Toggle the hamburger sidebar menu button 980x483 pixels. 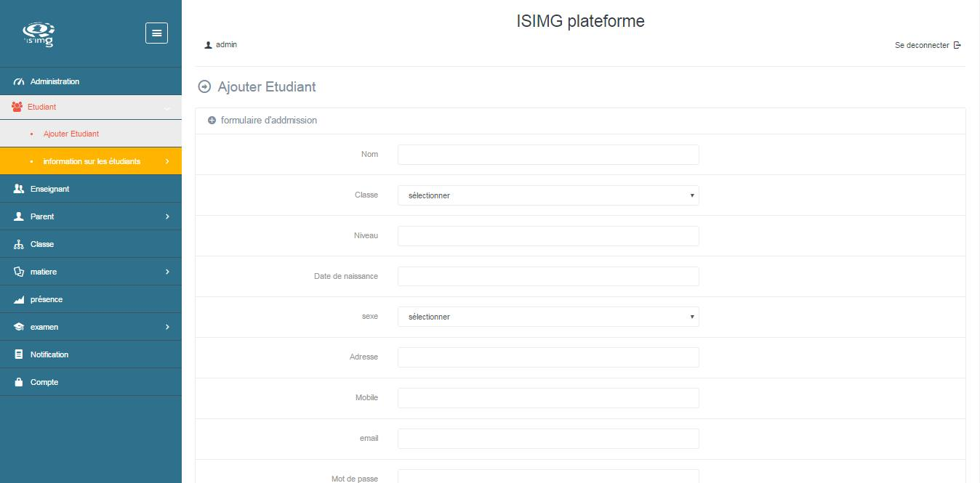pos(156,33)
